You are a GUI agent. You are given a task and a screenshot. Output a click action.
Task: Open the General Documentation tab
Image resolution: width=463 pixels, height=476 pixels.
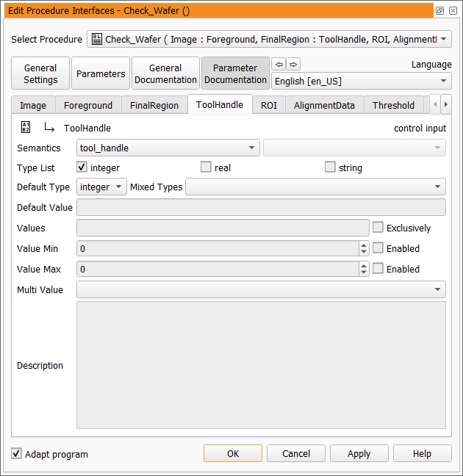pyautogui.click(x=165, y=73)
